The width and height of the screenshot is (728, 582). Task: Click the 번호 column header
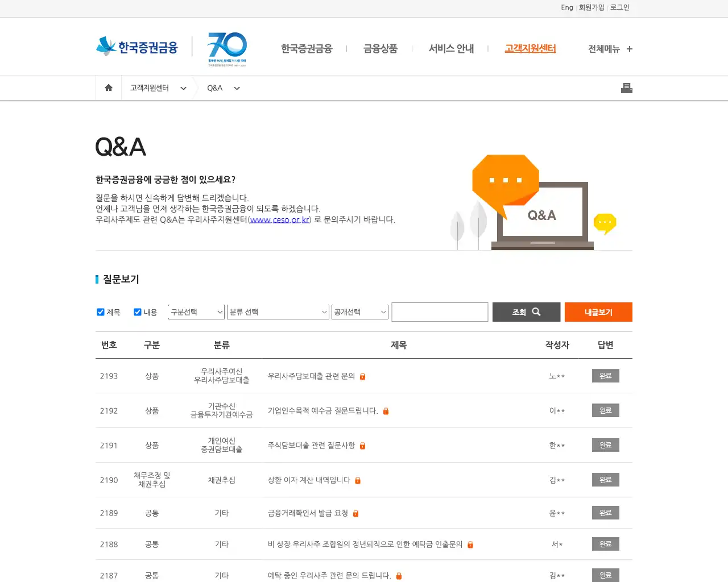[109, 345]
